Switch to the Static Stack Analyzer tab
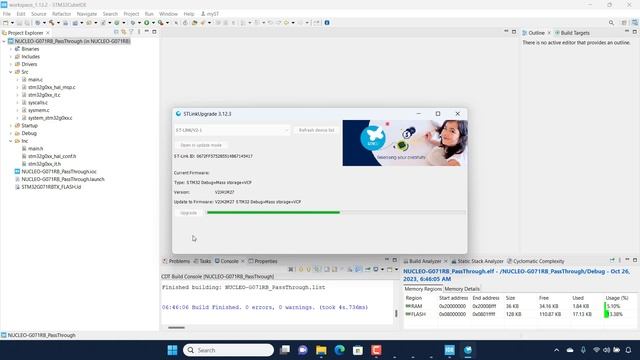Viewport: 640px width, 360px height. (477, 261)
